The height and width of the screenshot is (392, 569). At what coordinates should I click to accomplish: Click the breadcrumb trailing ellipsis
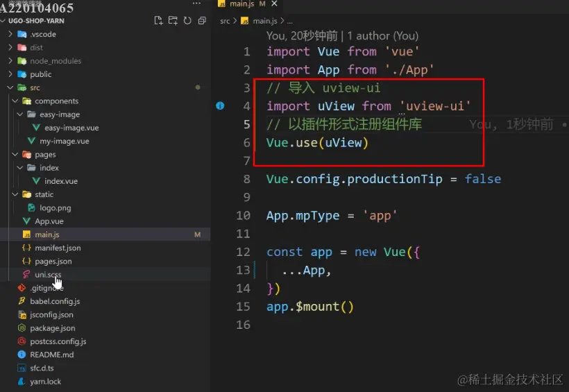(289, 22)
